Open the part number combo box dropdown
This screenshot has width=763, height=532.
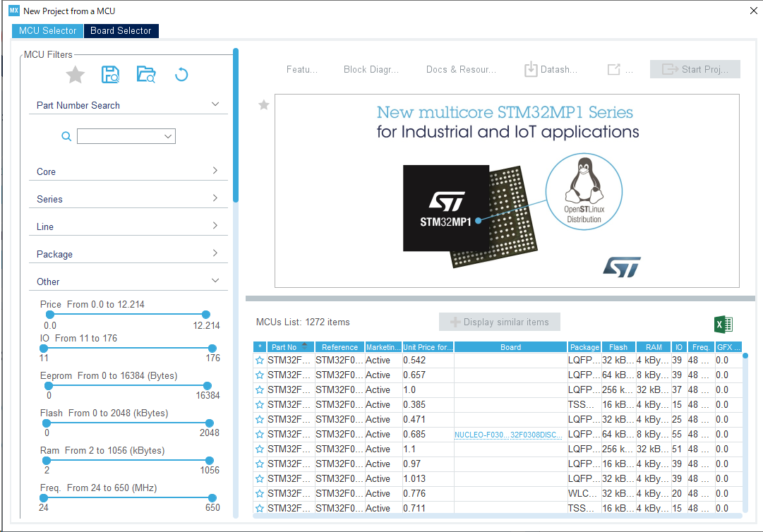(168, 136)
